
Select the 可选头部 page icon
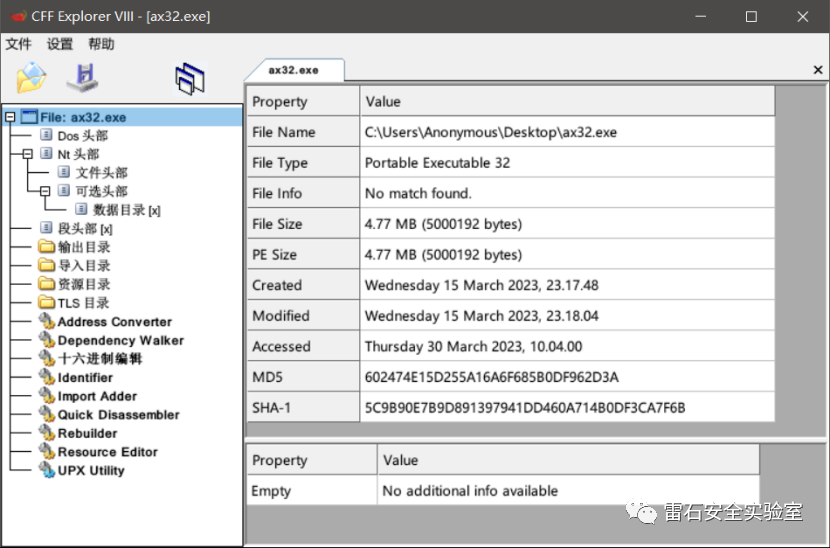click(x=64, y=191)
